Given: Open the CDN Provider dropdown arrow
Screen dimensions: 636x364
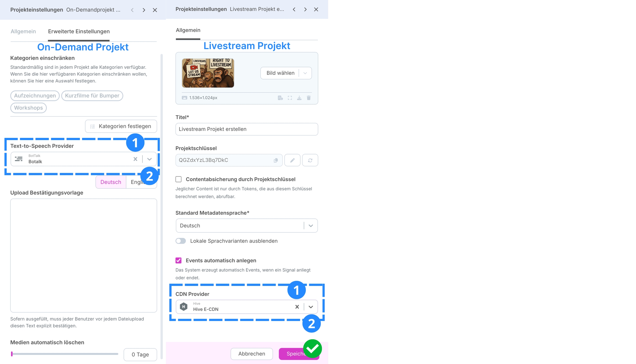Looking at the screenshot, I should tap(311, 307).
